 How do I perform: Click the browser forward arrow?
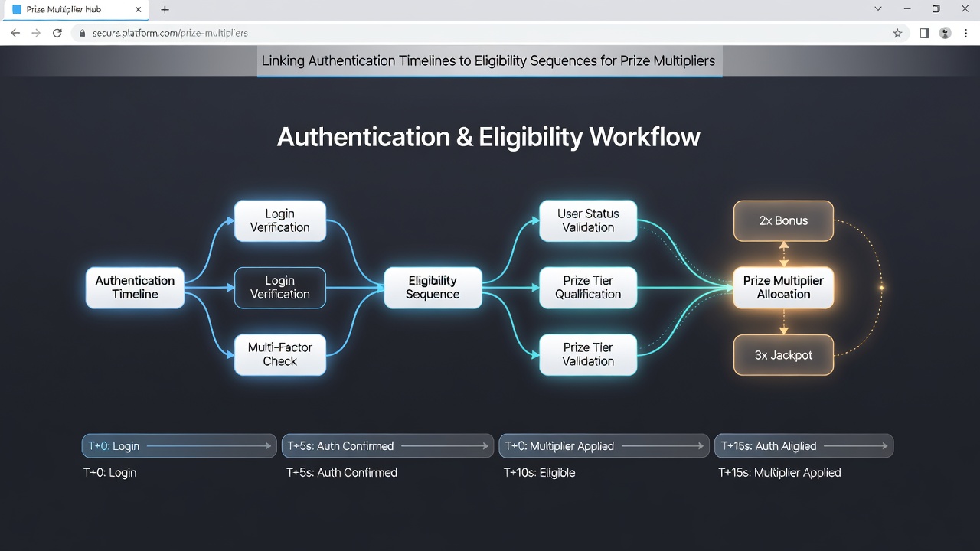[x=36, y=34]
